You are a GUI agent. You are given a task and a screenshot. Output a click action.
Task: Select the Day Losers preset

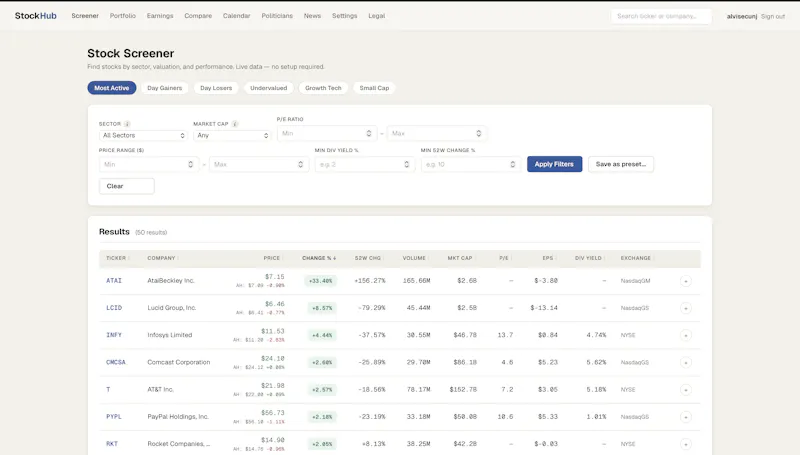(x=216, y=88)
